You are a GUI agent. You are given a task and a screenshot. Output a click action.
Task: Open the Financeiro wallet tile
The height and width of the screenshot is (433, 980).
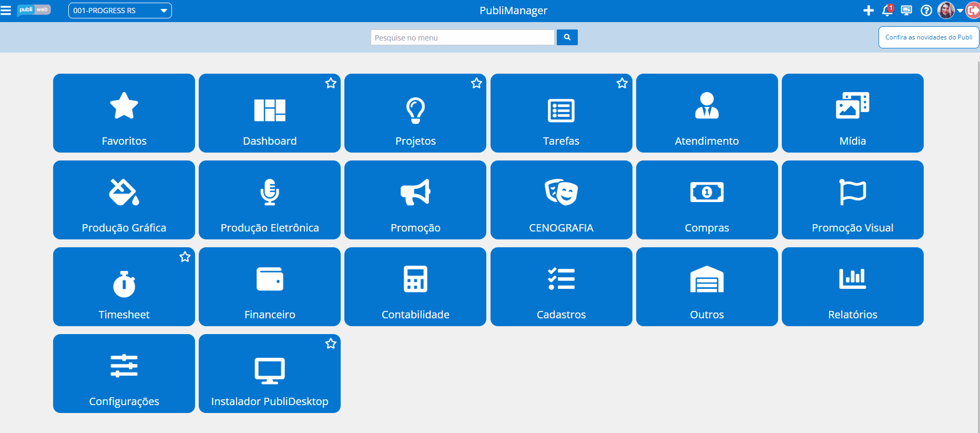270,287
